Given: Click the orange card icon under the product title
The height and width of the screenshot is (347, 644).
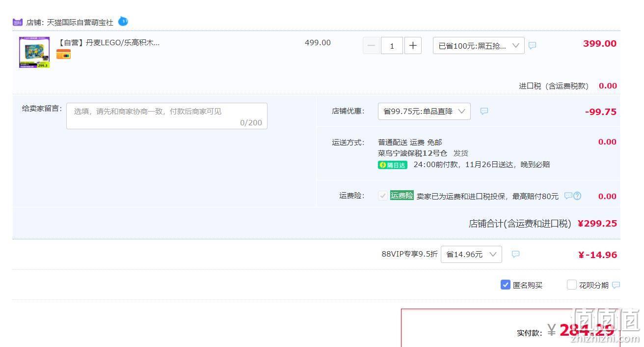Looking at the screenshot, I should click(63, 54).
